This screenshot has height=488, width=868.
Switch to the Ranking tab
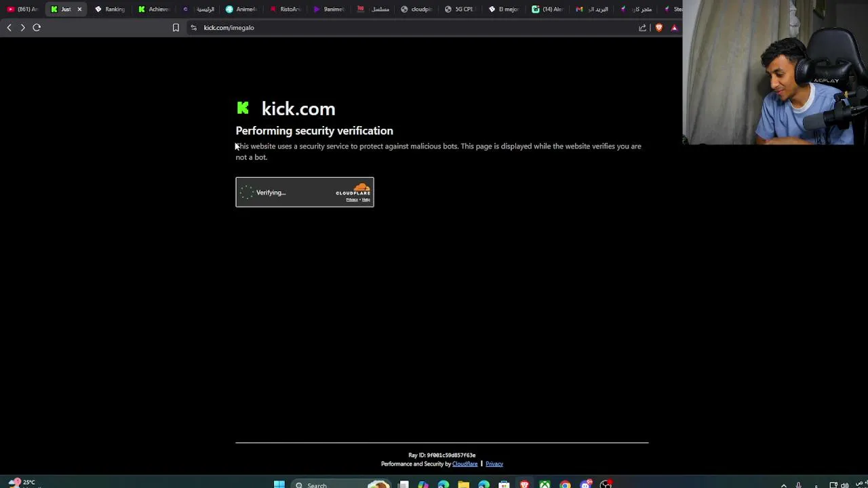pyautogui.click(x=110, y=9)
